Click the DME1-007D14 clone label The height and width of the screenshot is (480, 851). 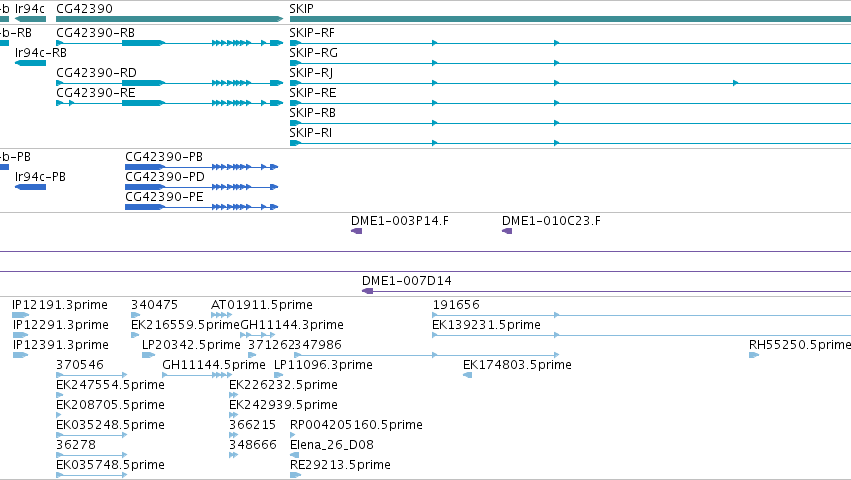pos(407,281)
